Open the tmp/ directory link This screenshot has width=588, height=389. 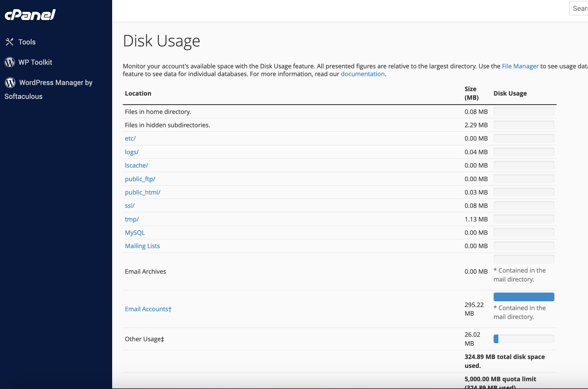click(x=132, y=219)
